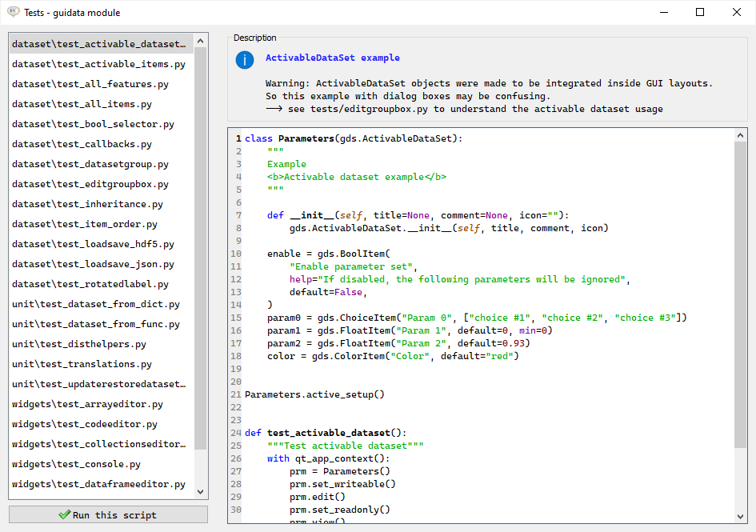Click the Warning text in Description
This screenshot has width=756, height=532.
click(489, 83)
